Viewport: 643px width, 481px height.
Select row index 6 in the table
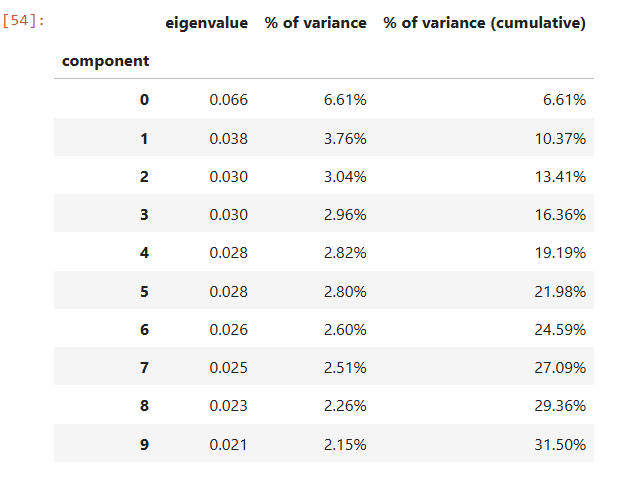coord(144,329)
